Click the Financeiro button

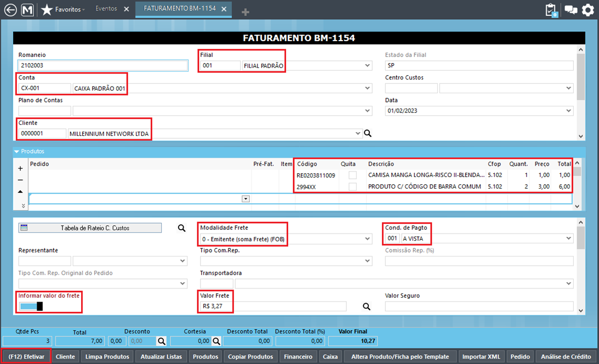pos(298,357)
